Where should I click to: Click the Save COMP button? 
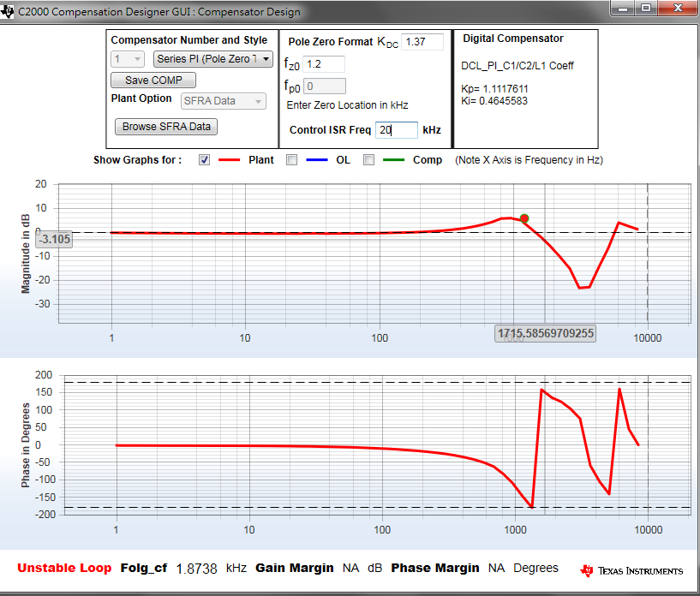(x=153, y=80)
